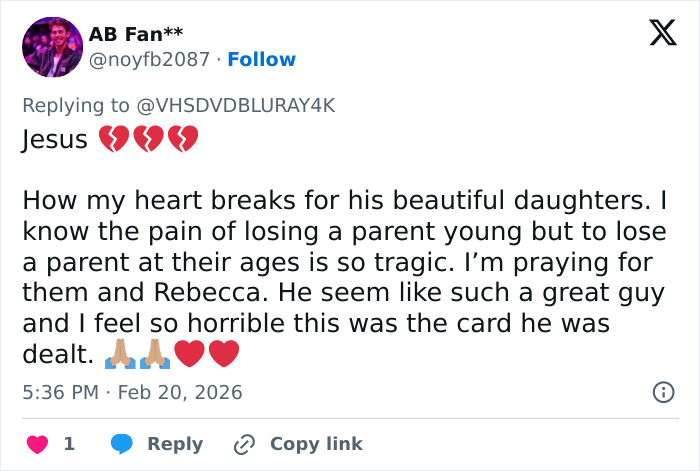Open the 5:36 PM Feb 20, 2026 timestamp
Screen dimensions: 700x471
[132, 392]
